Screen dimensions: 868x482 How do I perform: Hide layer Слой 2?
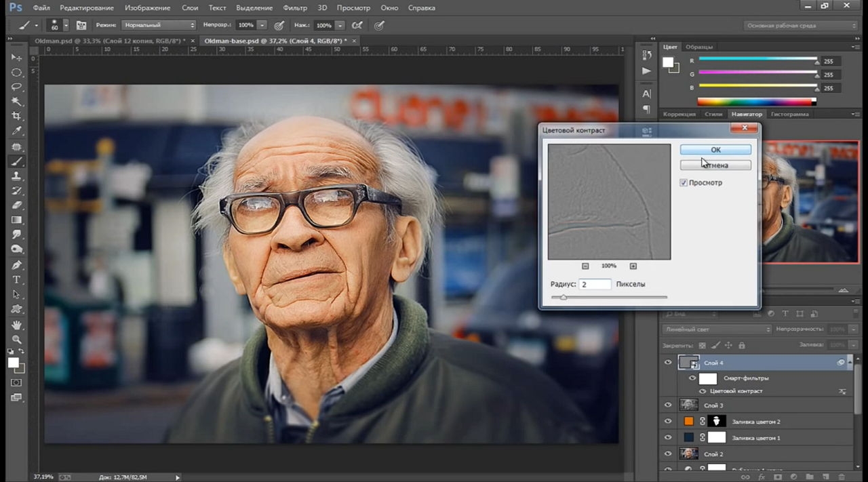coord(668,454)
